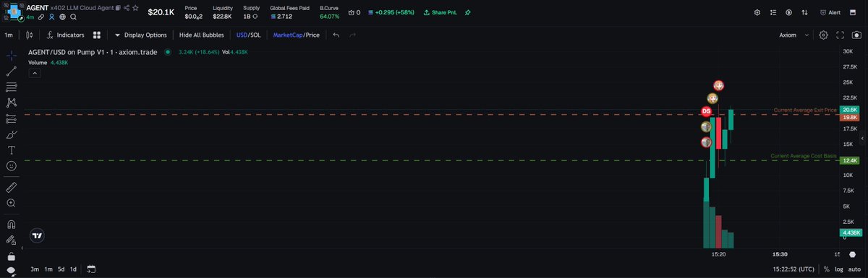
Task: Open the go-to-date calendar icon
Action: click(91, 269)
